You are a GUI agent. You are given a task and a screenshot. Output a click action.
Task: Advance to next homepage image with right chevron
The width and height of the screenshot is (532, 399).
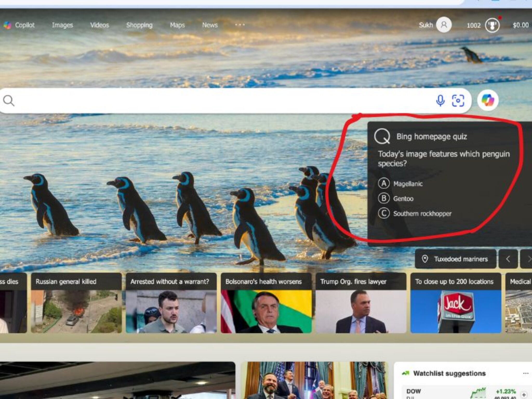pos(529,259)
